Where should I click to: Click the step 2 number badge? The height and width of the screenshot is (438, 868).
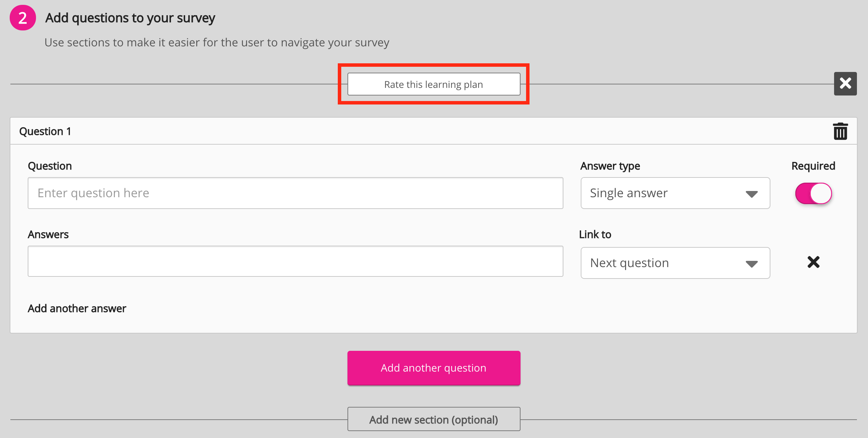tap(22, 18)
